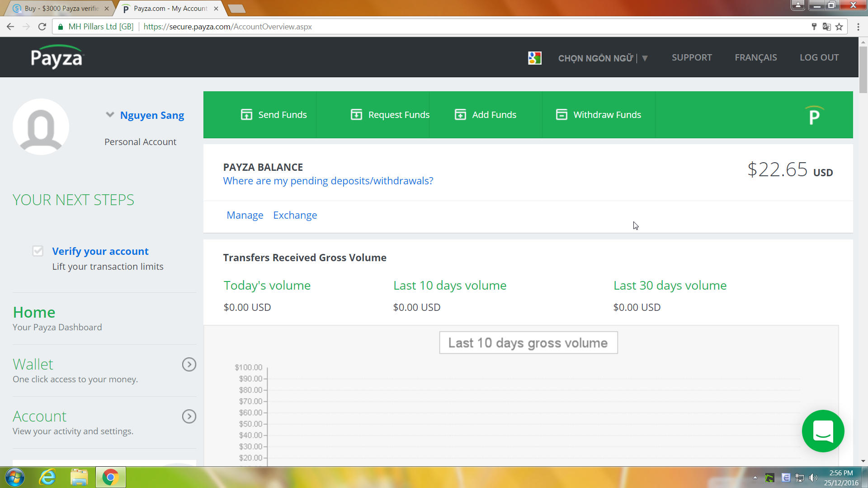Open the SUPPORT menu item
Screen dimensions: 868x488
coord(692,57)
